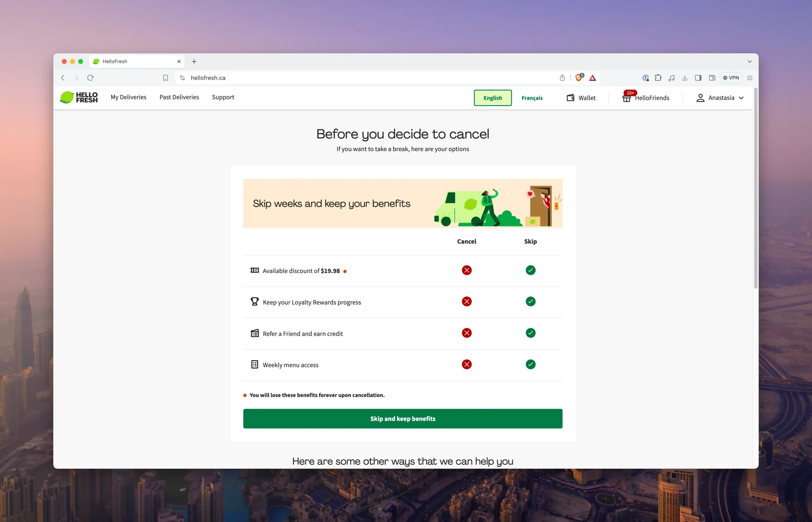Viewport: 812px width, 522px height.
Task: Open site settings icon in address bar
Action: point(182,78)
